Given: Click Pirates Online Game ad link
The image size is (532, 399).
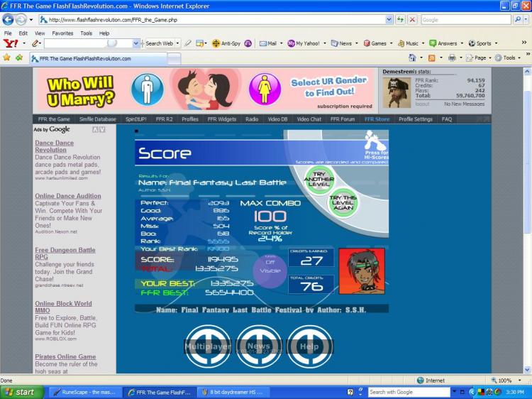Looking at the screenshot, I should tap(65, 356).
